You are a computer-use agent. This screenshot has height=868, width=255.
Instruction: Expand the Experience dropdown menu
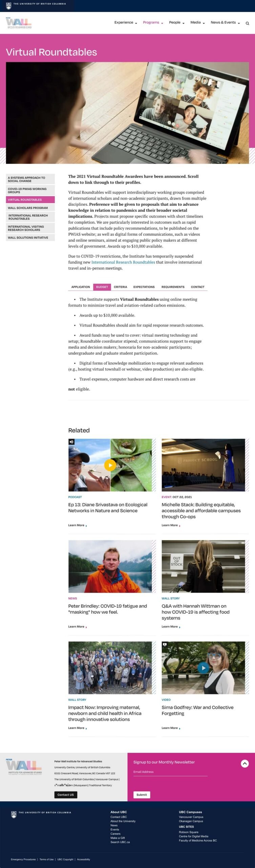click(x=126, y=22)
